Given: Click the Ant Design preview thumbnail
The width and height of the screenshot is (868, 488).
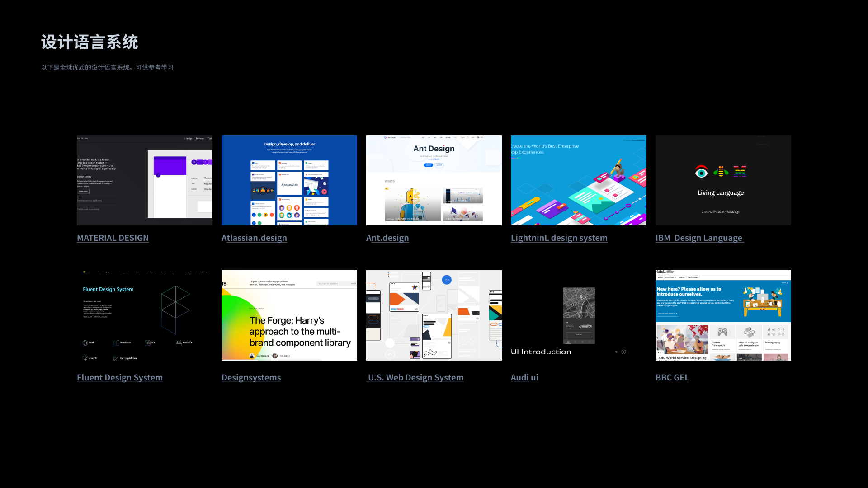Looking at the screenshot, I should click(x=434, y=180).
